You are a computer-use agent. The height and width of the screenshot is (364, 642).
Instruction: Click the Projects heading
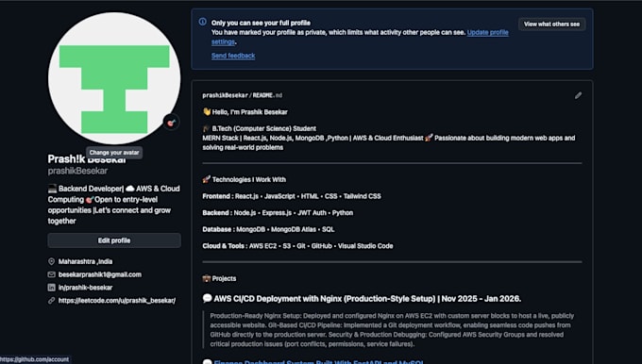(x=219, y=278)
